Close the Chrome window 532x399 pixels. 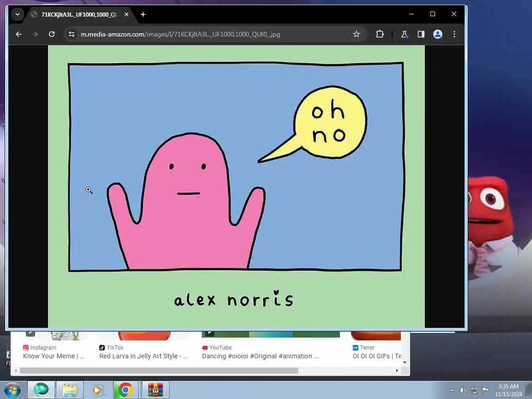pyautogui.click(x=454, y=14)
